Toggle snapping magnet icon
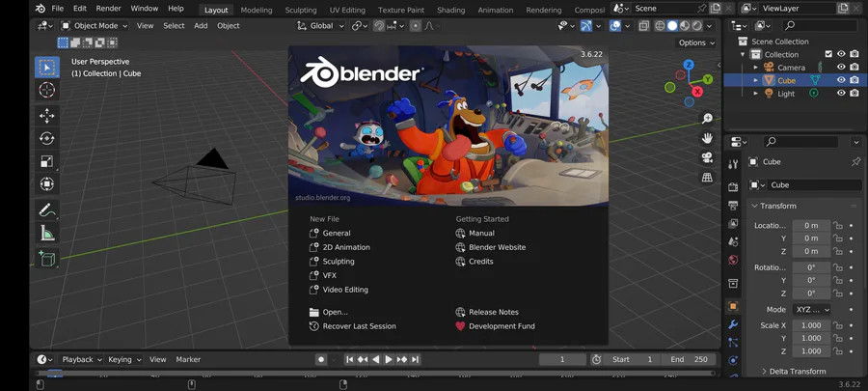This screenshot has height=391, width=868. pos(379,25)
